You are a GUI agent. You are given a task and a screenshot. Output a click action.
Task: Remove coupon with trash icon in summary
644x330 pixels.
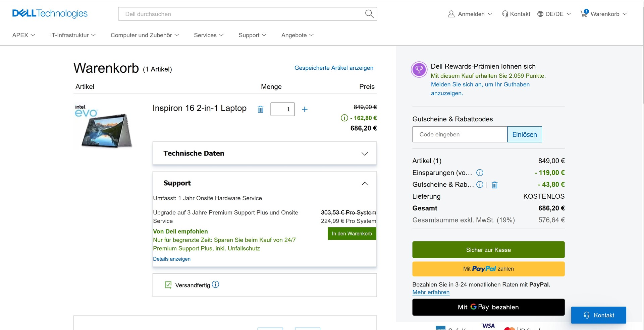pyautogui.click(x=494, y=185)
